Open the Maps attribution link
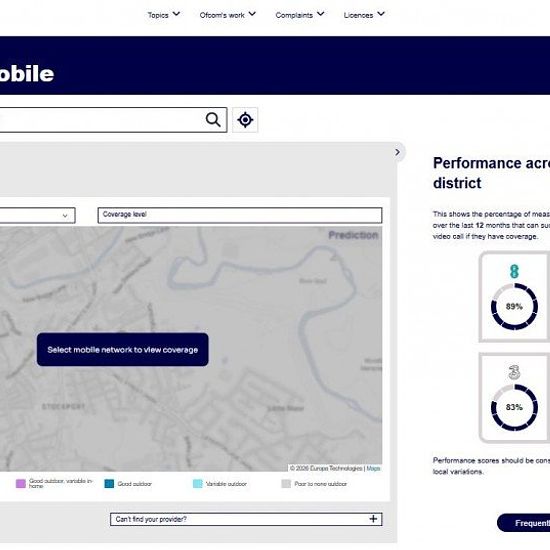This screenshot has height=550, width=550. pos(373,468)
